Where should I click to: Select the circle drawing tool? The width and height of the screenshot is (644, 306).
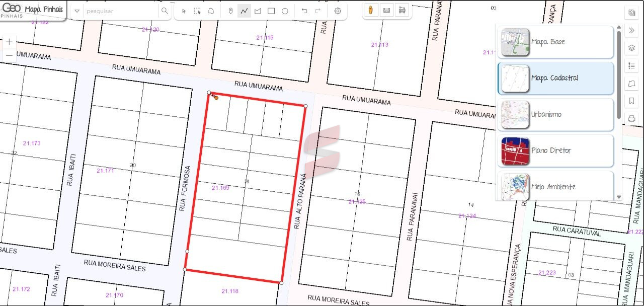tap(285, 11)
